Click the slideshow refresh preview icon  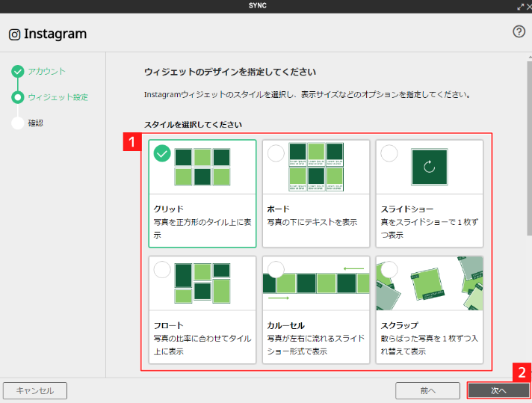(429, 167)
